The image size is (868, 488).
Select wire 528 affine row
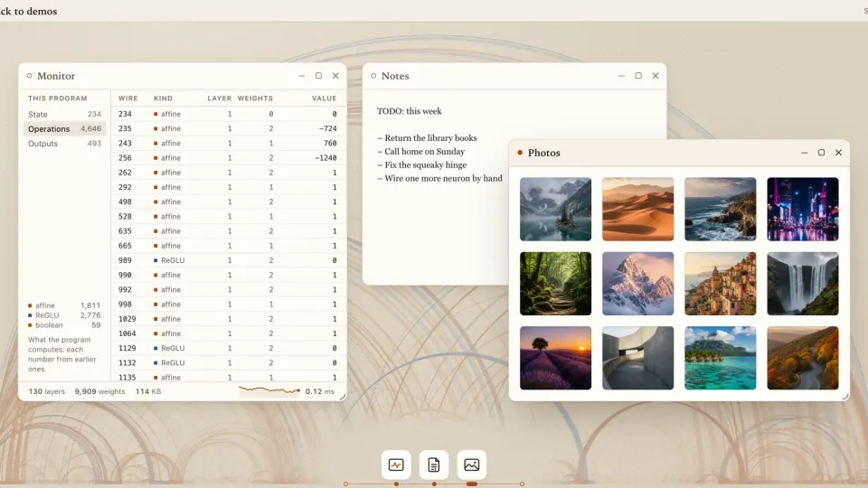[x=229, y=216]
